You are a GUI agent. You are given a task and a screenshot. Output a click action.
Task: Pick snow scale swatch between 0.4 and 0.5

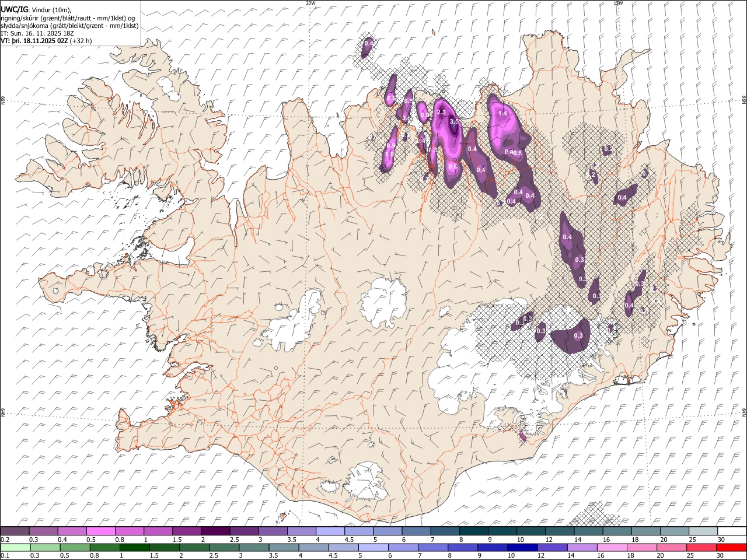click(72, 531)
